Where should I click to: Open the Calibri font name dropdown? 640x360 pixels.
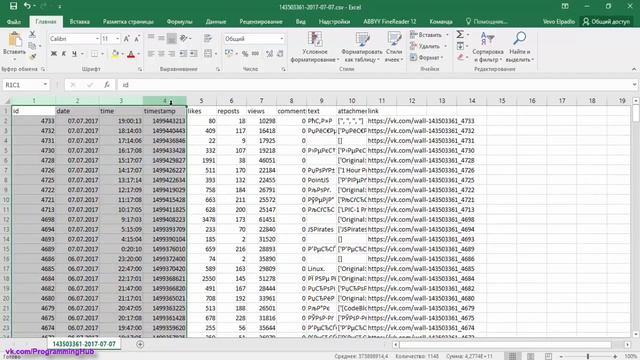97,39
